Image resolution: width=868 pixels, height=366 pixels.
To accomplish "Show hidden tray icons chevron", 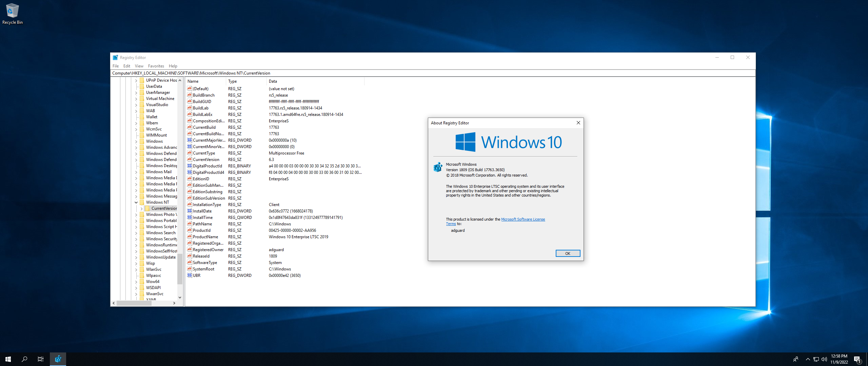I will coord(808,359).
